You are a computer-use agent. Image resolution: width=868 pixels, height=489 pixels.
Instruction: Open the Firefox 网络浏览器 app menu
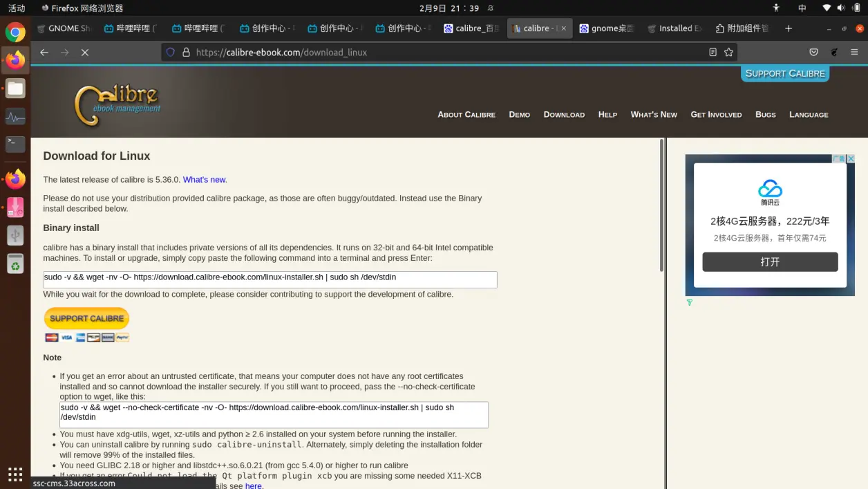click(x=82, y=8)
